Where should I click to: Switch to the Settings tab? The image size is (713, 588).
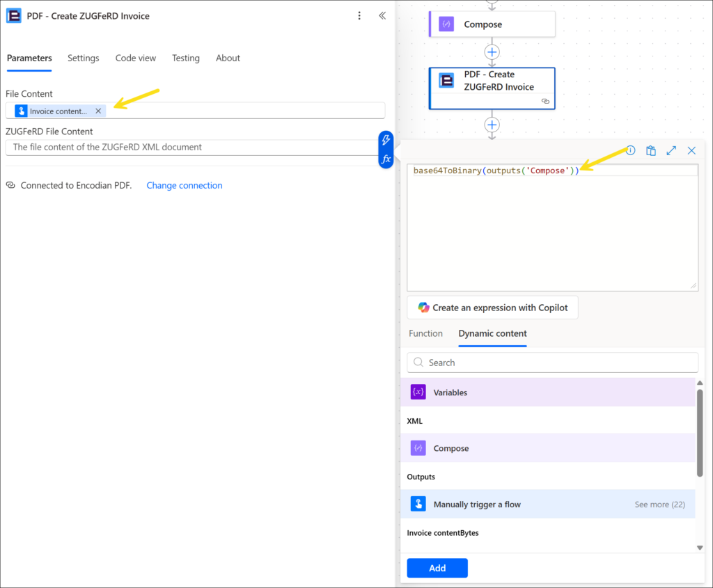[x=83, y=58]
